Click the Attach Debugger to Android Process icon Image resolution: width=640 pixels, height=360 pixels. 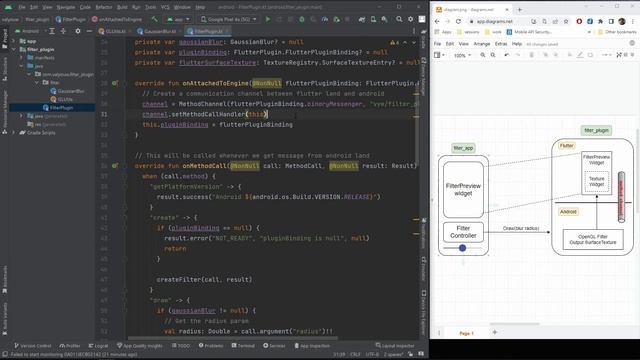336,19
